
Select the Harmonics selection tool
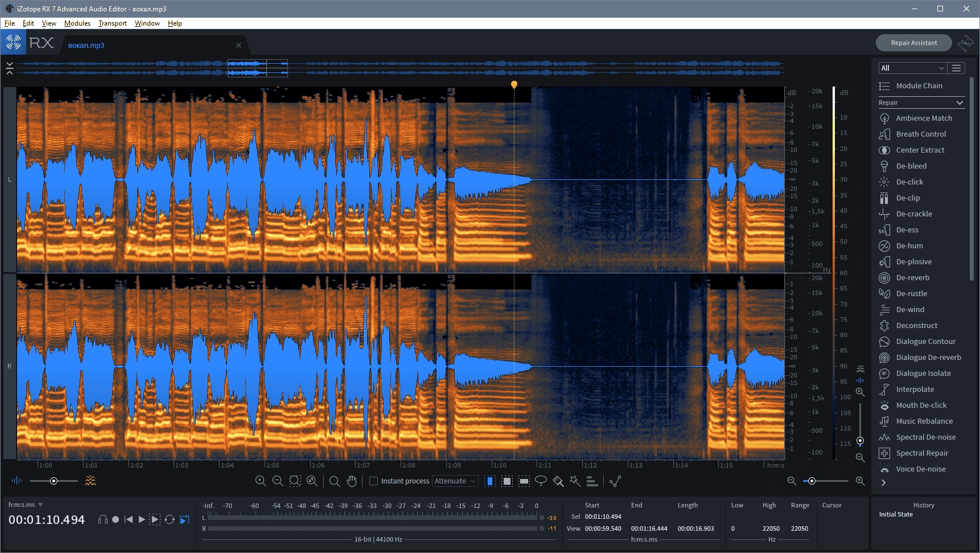point(592,481)
